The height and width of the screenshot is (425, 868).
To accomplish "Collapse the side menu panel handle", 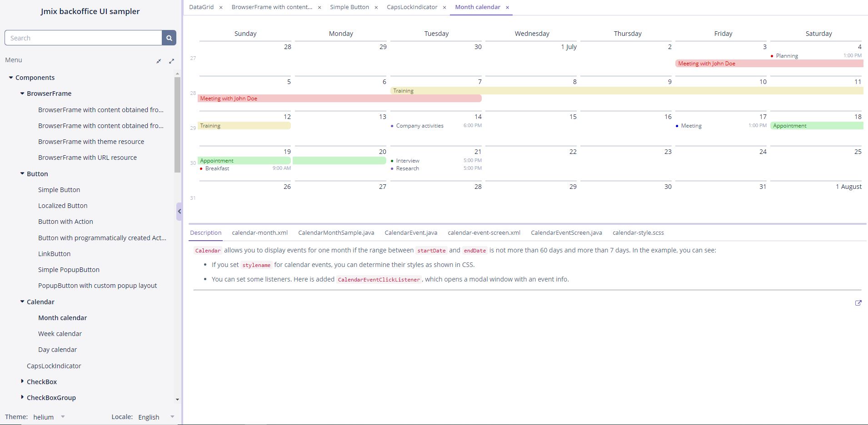I will 179,212.
